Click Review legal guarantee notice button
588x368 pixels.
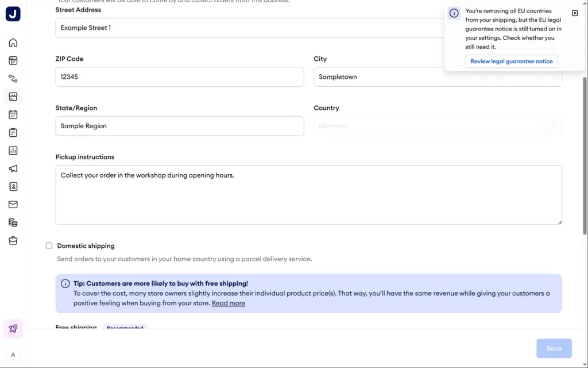(x=512, y=61)
